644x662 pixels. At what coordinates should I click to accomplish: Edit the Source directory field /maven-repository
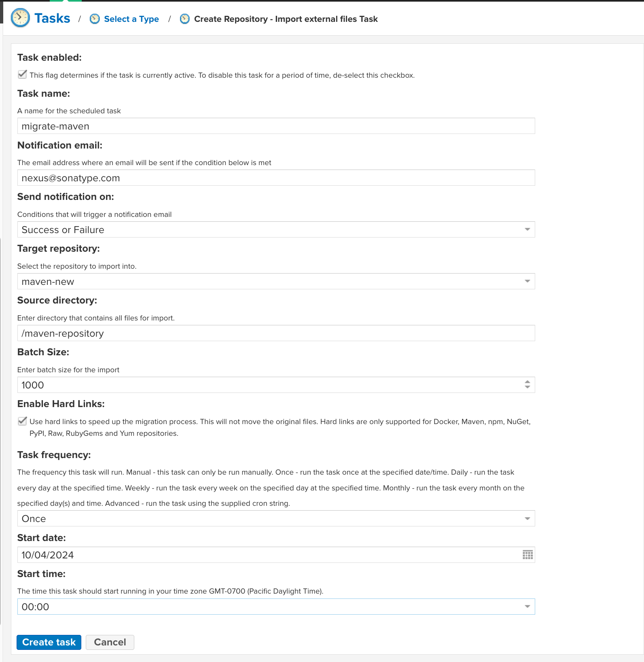[x=276, y=333]
